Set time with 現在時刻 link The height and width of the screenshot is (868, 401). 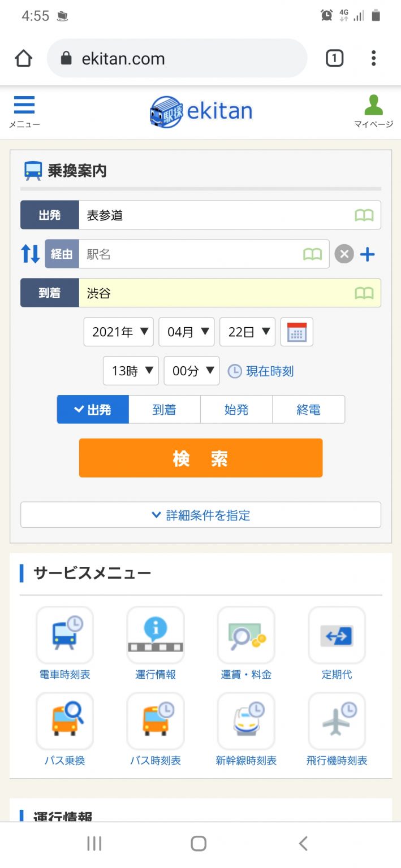tap(261, 371)
